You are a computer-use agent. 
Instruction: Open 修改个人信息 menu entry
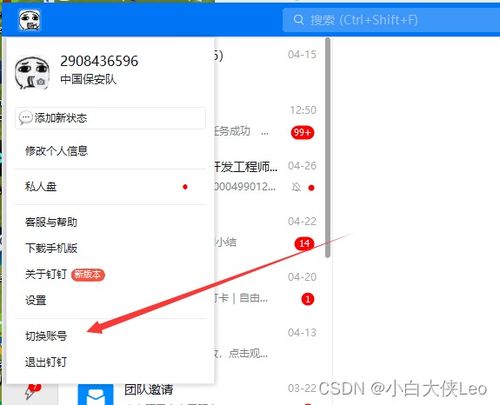pos(57,151)
